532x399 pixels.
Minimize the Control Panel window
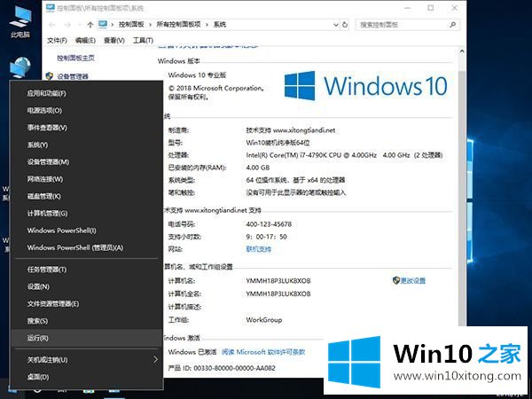coord(408,8)
